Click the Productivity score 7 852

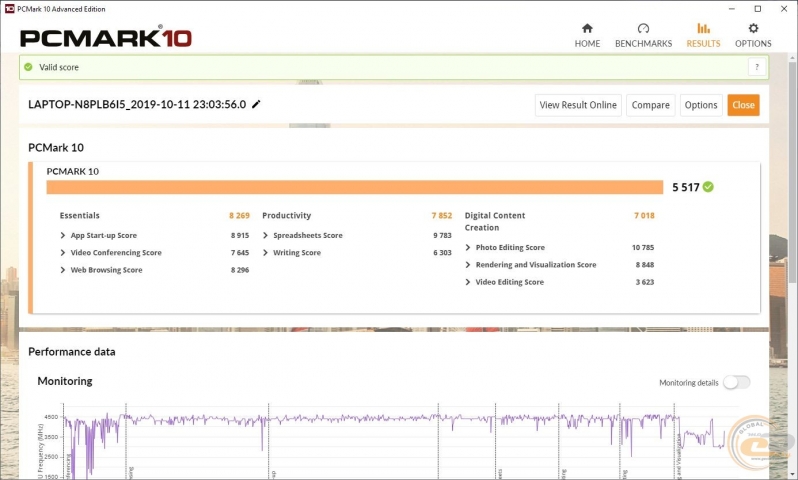click(442, 215)
